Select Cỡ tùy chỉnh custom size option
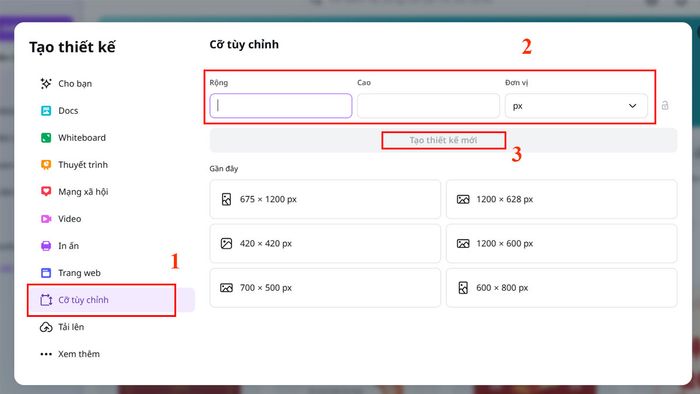This screenshot has width=700, height=394. pyautogui.click(x=111, y=300)
